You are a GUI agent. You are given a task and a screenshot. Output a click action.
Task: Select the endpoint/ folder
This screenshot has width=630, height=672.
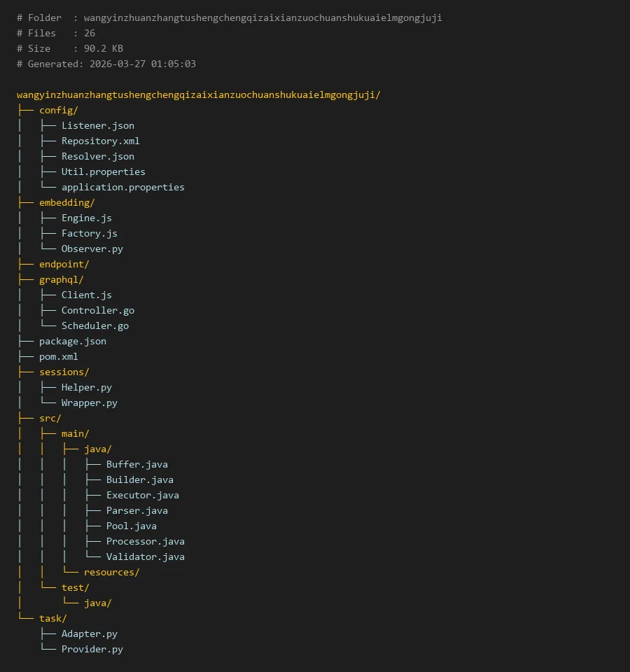pyautogui.click(x=64, y=264)
